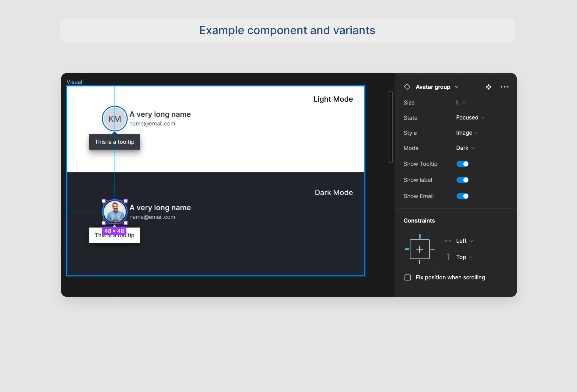577x392 pixels.
Task: Open the Mode dropdown showing Dark
Action: click(x=465, y=148)
